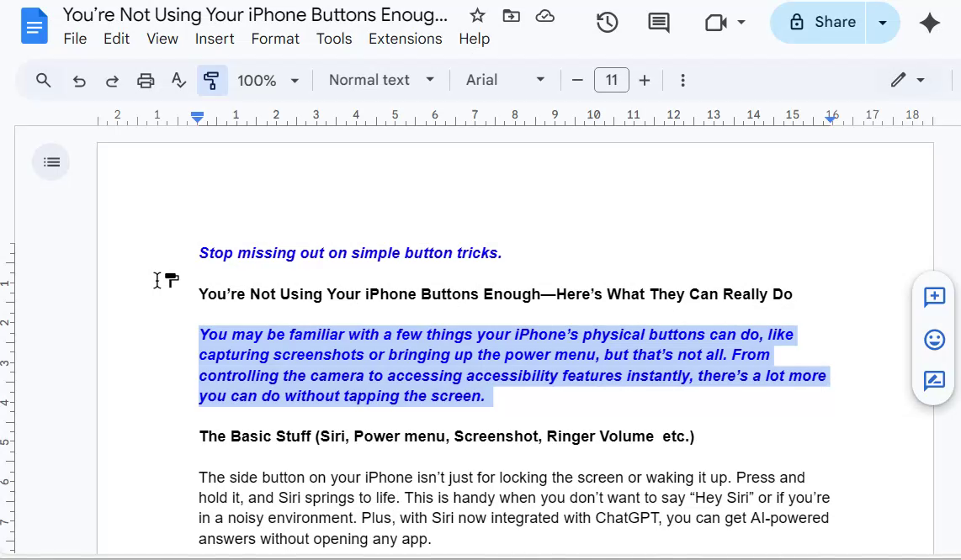This screenshot has width=961, height=560.
Task: Add emoji reaction from side panel
Action: [934, 339]
